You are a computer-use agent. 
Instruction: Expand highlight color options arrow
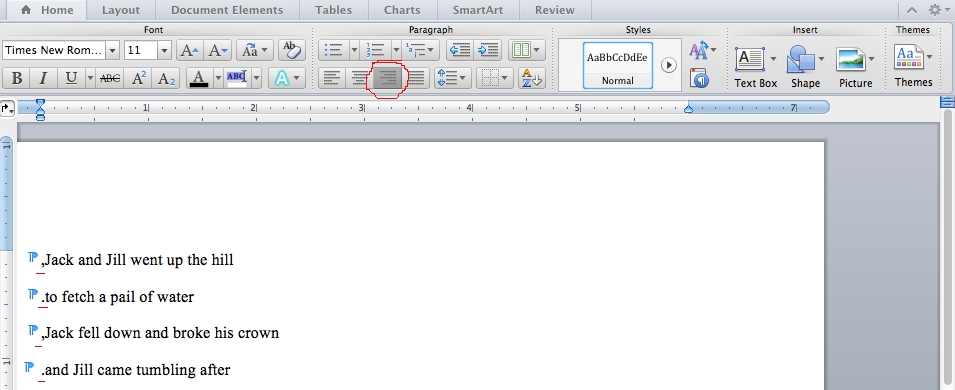coord(256,78)
